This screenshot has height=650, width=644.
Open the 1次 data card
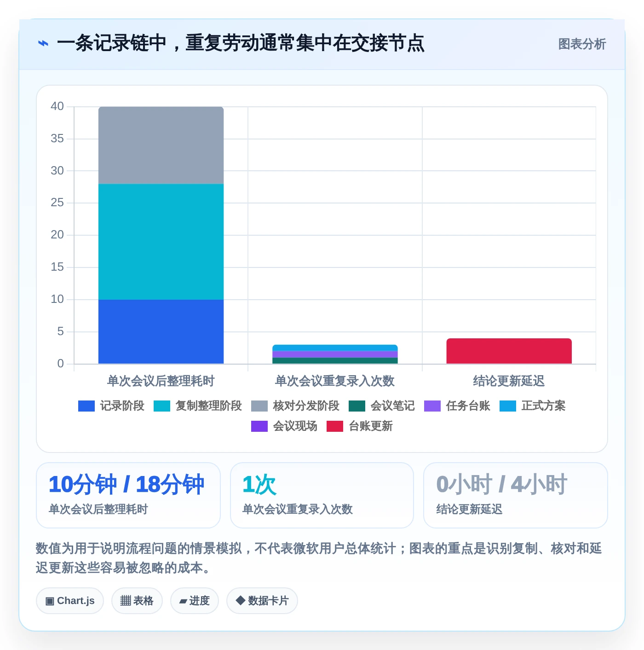322,495
